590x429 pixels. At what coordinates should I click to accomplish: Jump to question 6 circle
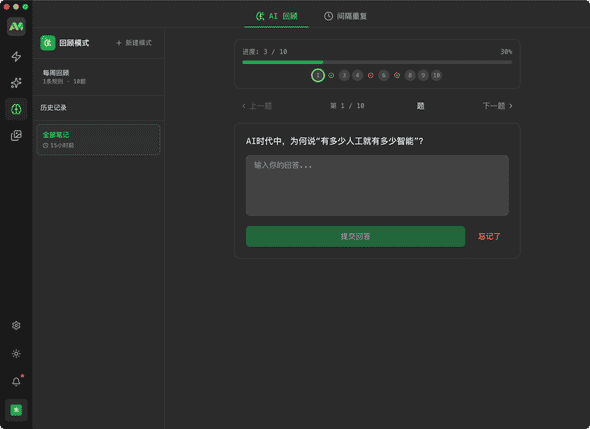click(x=383, y=75)
